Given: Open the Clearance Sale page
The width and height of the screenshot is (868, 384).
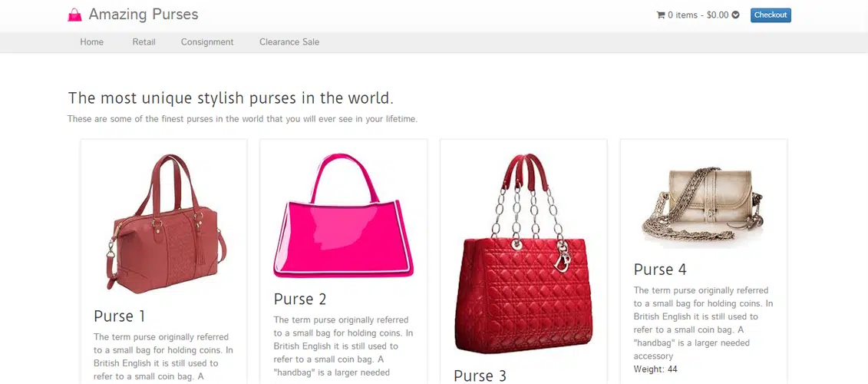Looking at the screenshot, I should 289,42.
